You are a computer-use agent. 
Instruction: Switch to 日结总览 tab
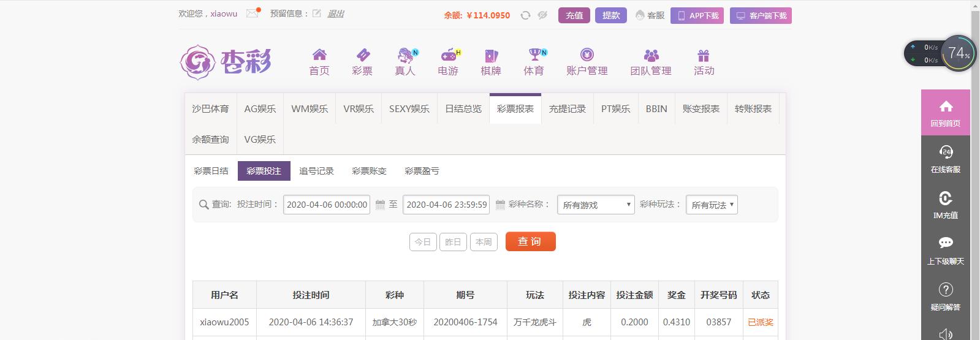(x=463, y=109)
